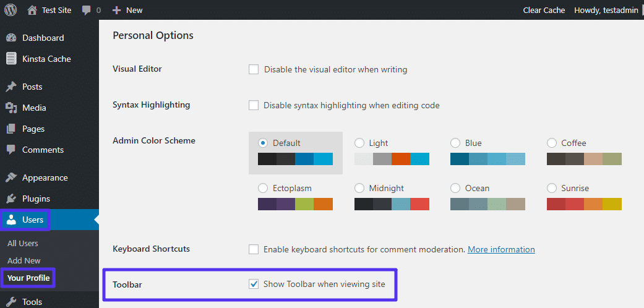
Task: Open the All Users submenu item
Action: pyautogui.click(x=23, y=243)
